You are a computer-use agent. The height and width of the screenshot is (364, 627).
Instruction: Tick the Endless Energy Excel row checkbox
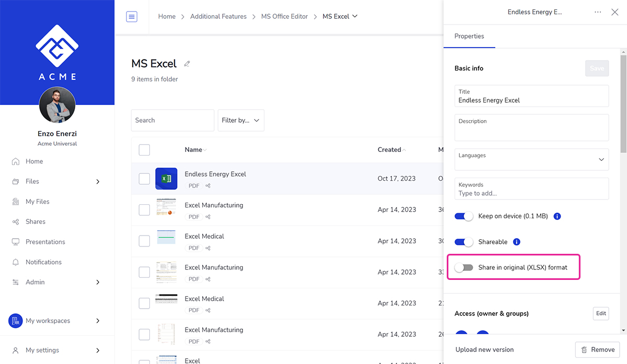pyautogui.click(x=144, y=179)
